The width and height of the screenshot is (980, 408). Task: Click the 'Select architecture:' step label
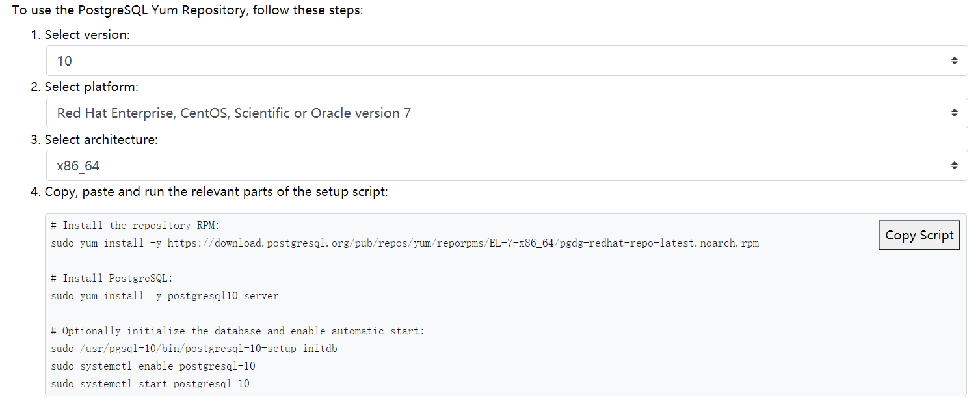pyautogui.click(x=101, y=139)
